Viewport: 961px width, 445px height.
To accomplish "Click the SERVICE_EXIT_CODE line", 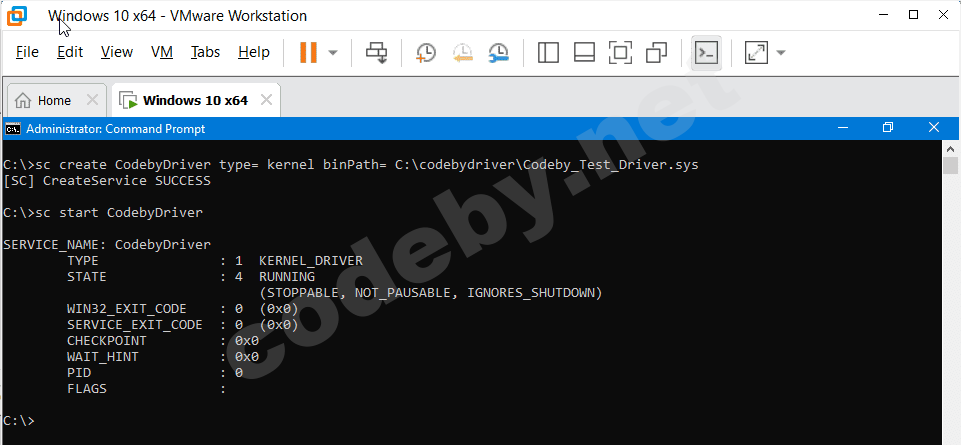I will tap(183, 324).
